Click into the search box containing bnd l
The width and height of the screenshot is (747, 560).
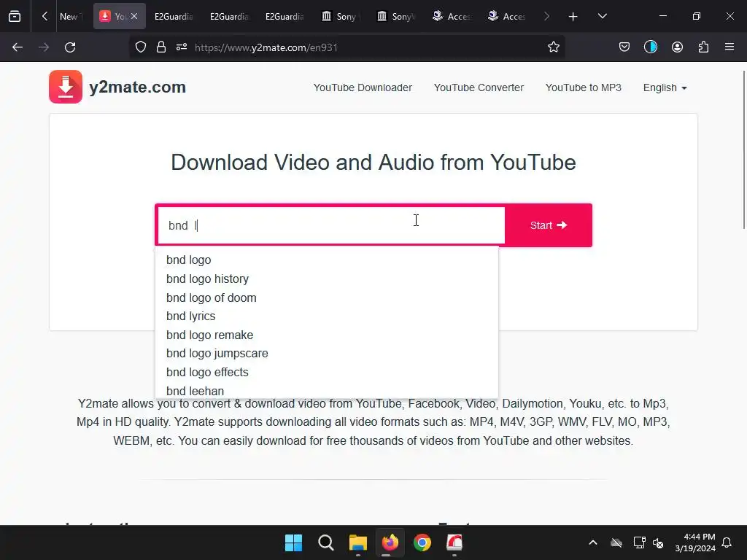pyautogui.click(x=330, y=225)
